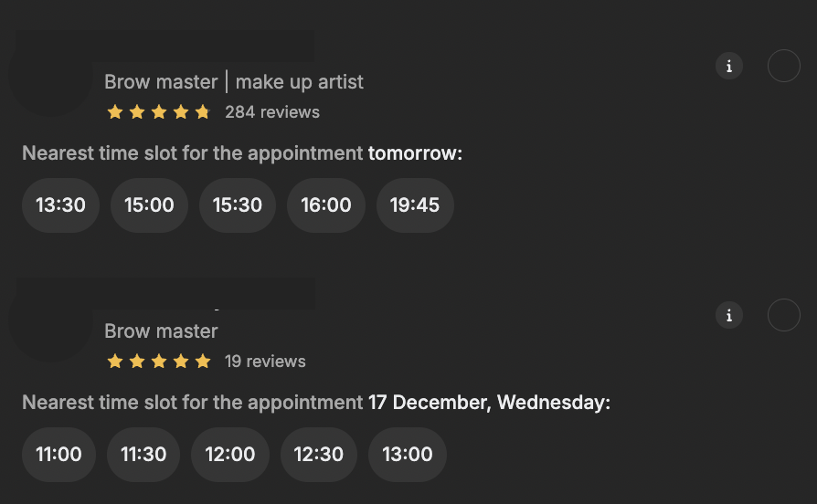Choose the 19:45 evening slot
The height and width of the screenshot is (504, 817).
[415, 205]
